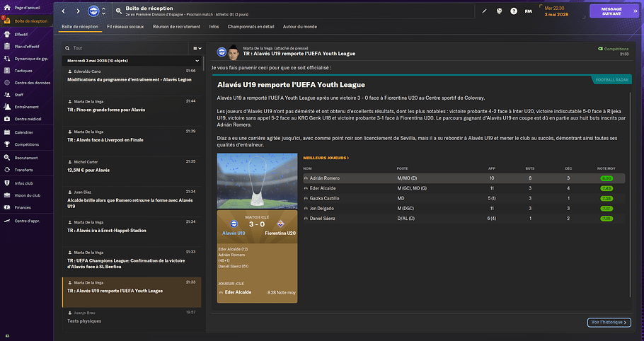Switch to the Infos tab
Viewport: 644px width, 341px height.
coord(214,27)
